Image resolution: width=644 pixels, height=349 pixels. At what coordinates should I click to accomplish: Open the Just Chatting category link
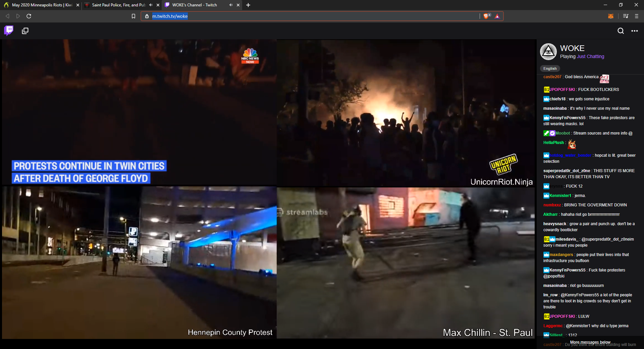click(590, 57)
